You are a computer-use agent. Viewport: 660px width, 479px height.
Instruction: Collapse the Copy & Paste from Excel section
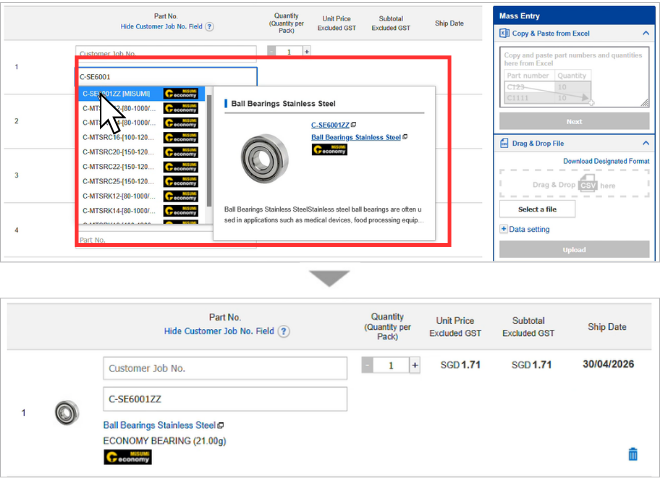click(646, 33)
